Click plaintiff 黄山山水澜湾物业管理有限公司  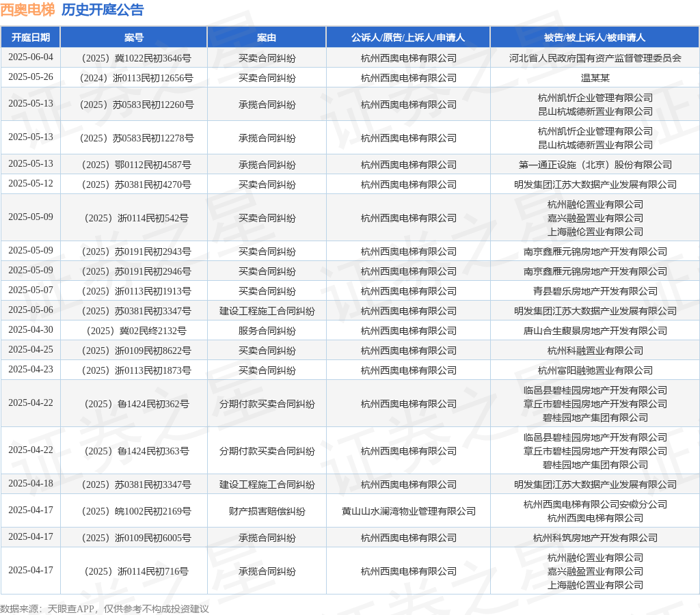(x=409, y=511)
